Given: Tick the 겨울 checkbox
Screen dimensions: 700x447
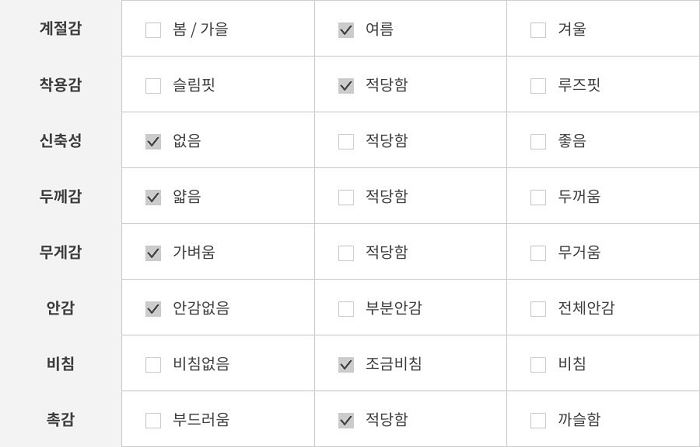Looking at the screenshot, I should [538, 30].
